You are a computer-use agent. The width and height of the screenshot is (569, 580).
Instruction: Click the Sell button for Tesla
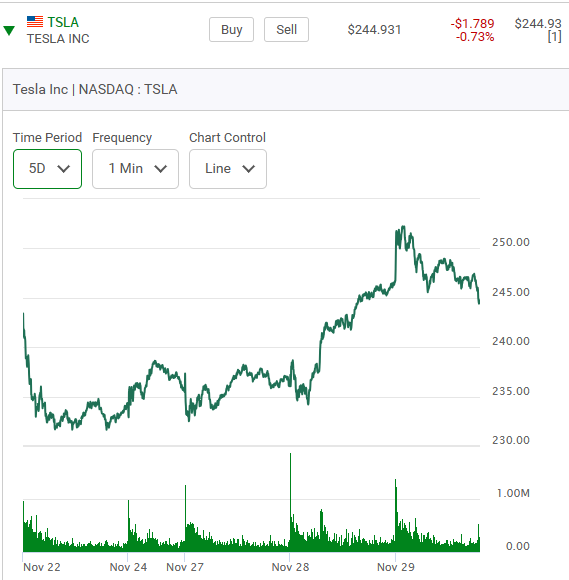click(286, 30)
